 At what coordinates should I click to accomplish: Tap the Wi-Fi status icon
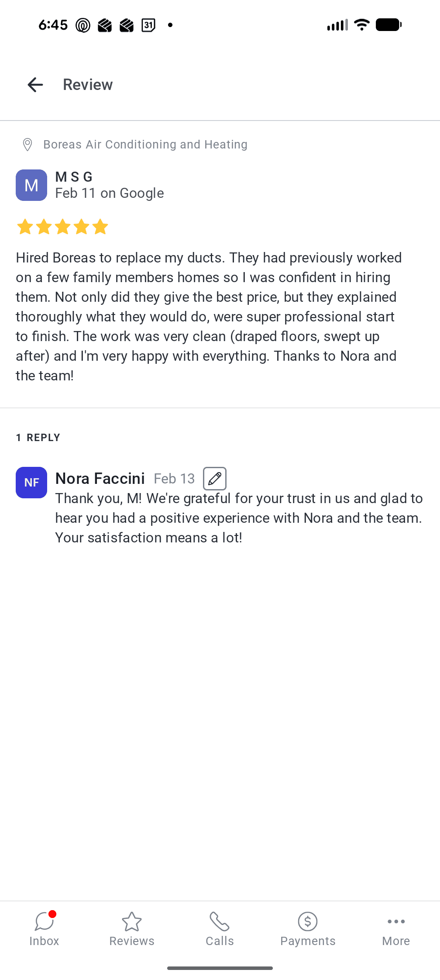click(362, 25)
